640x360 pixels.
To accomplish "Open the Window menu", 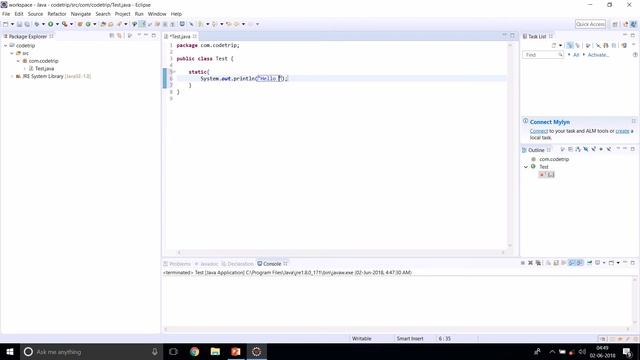I will click(x=157, y=14).
